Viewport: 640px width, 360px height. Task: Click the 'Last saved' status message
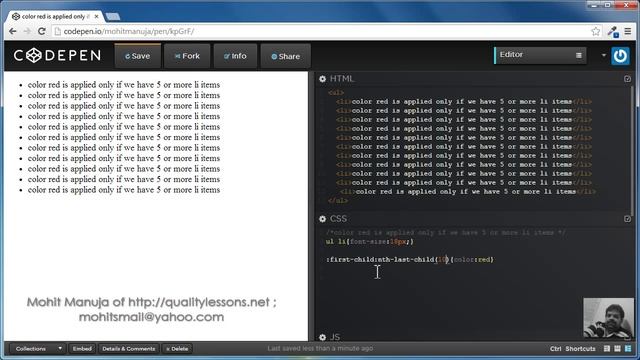pos(320,349)
